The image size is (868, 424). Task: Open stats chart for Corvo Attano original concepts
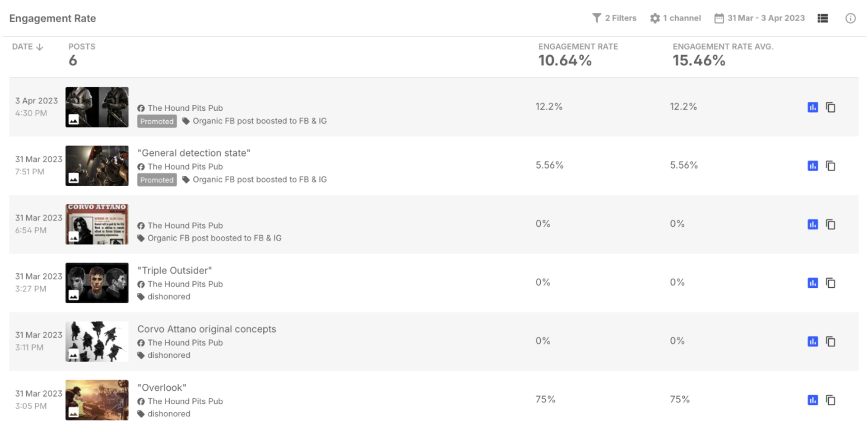[x=812, y=341]
